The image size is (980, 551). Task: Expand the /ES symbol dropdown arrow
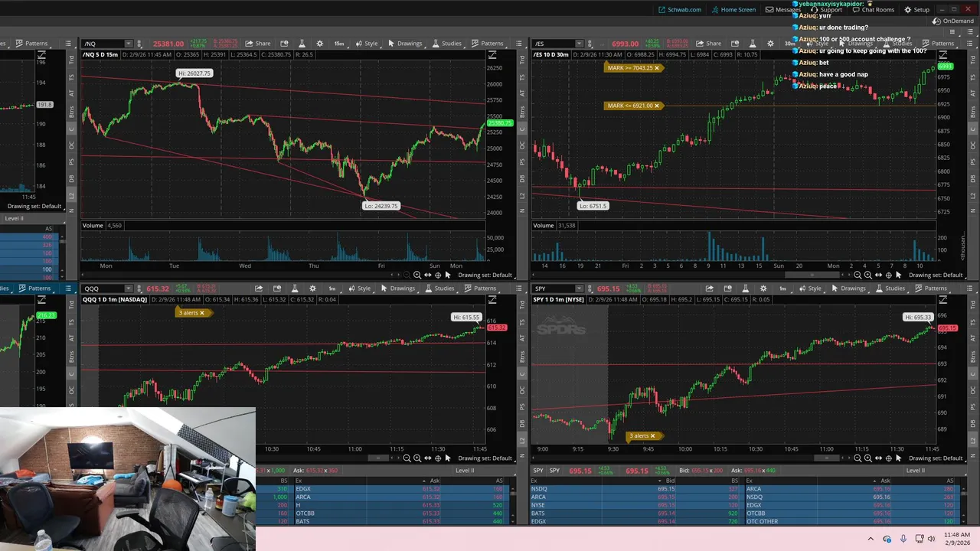click(x=580, y=44)
